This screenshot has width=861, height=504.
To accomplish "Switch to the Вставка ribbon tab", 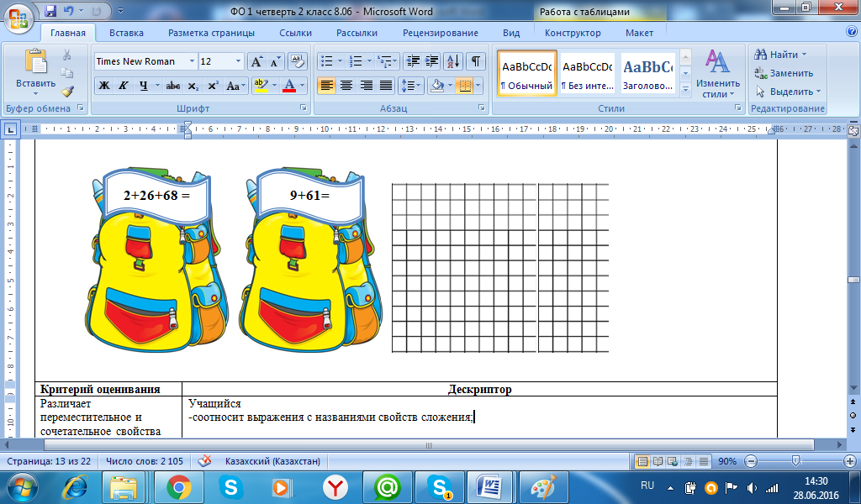I will tap(126, 33).
